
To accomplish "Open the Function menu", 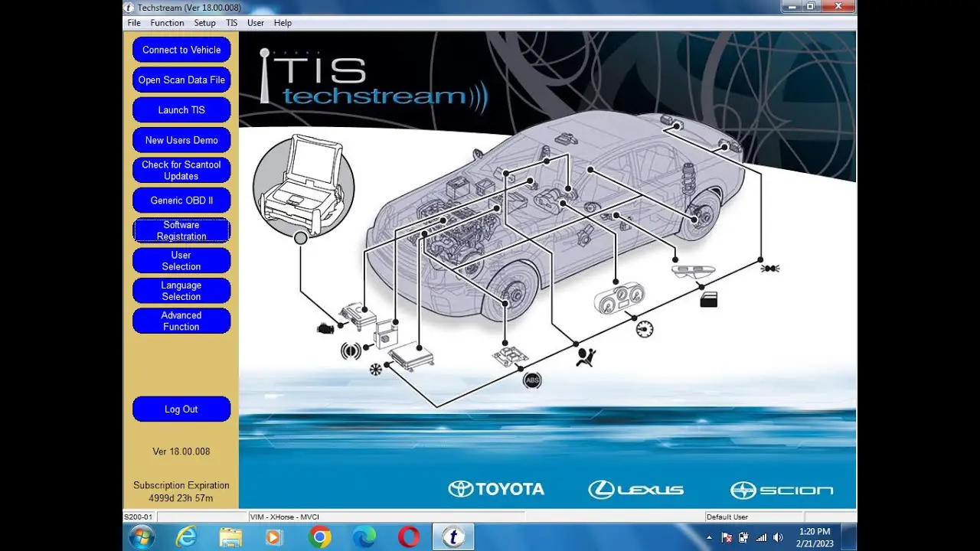I will 167,23.
